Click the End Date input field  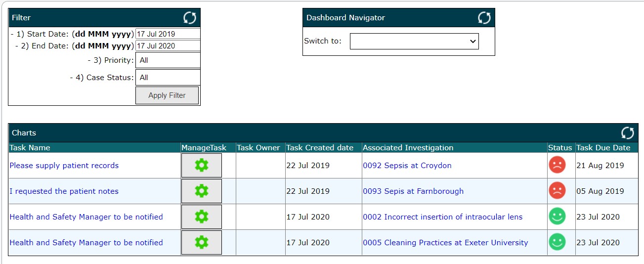(168, 46)
